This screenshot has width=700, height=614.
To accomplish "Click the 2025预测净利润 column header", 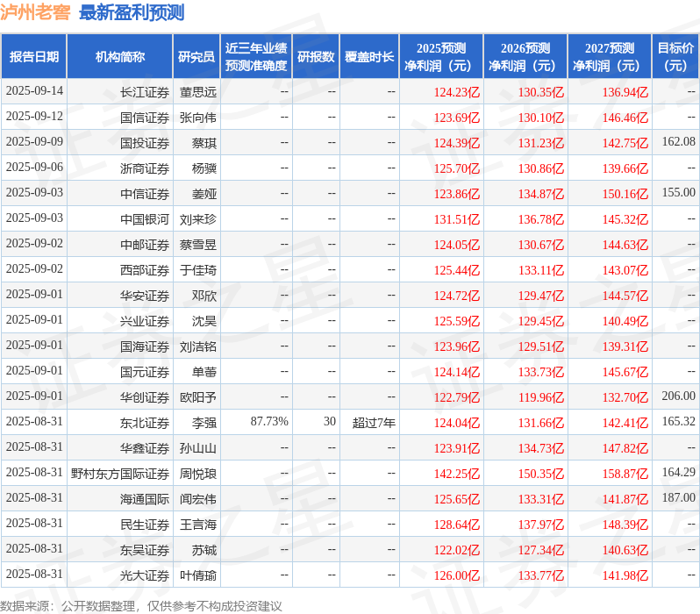I will (x=441, y=57).
